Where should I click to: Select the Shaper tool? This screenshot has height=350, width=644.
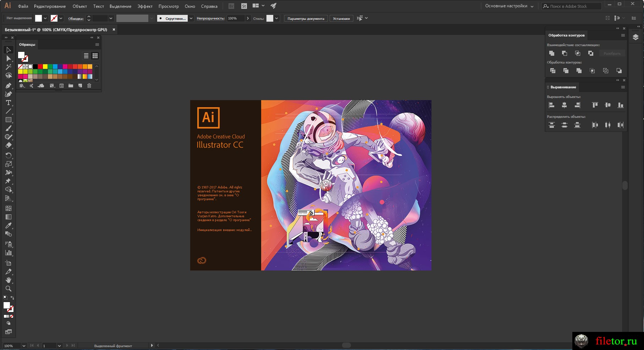click(x=9, y=137)
